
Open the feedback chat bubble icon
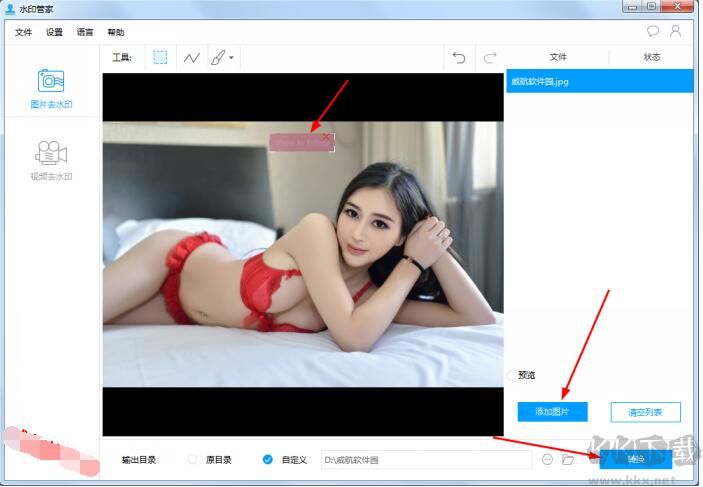pyautogui.click(x=653, y=31)
